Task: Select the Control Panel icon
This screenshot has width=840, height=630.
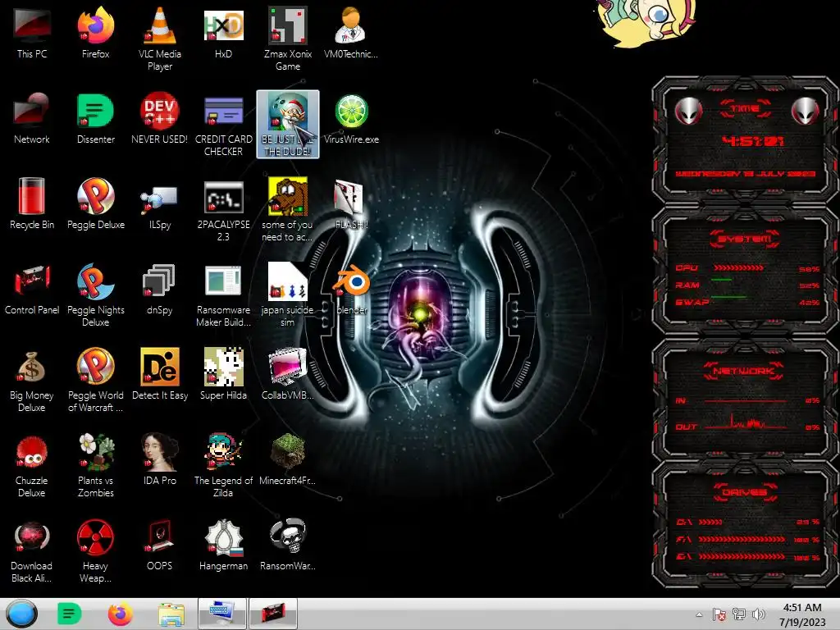Action: (32, 288)
